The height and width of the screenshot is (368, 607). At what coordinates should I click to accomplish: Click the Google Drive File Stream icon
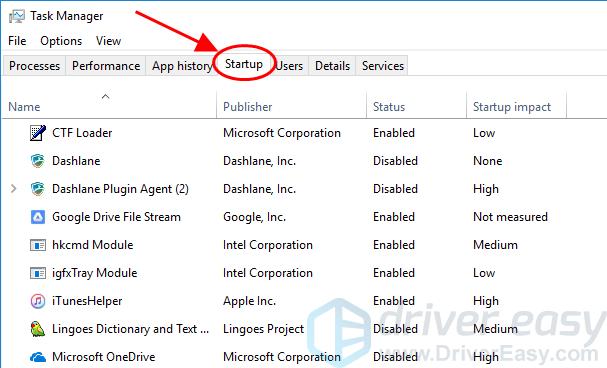[38, 217]
